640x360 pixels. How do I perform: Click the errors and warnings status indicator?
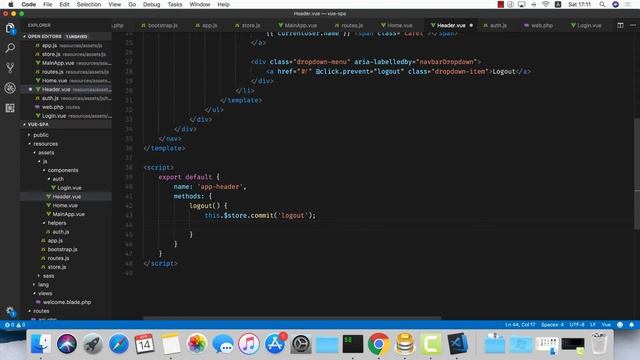(x=15, y=325)
